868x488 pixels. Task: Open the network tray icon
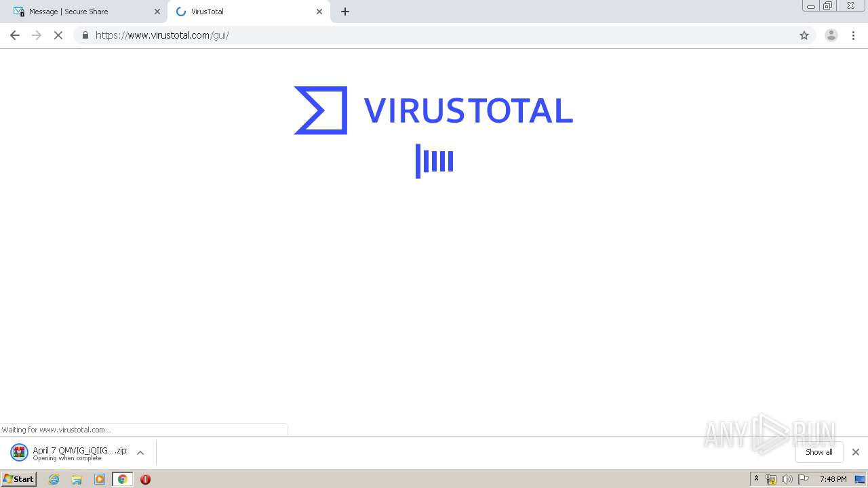pos(771,479)
